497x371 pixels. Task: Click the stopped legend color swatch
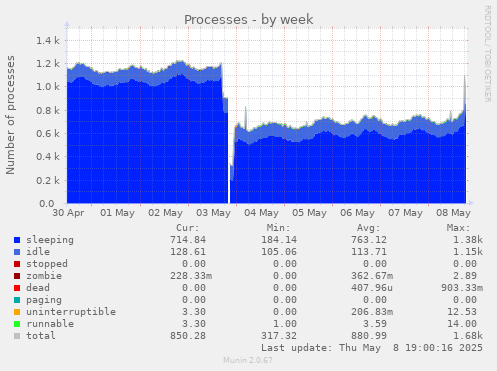pyautogui.click(x=17, y=264)
